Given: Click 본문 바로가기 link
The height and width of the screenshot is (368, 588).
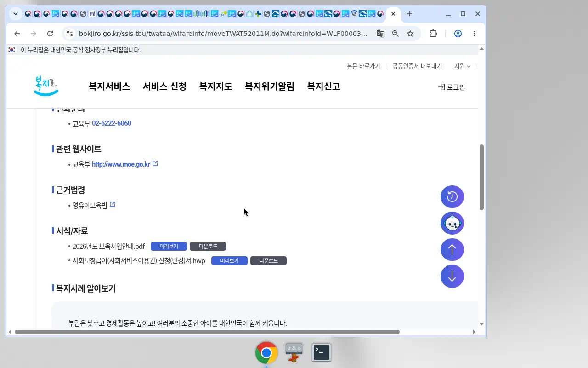Looking at the screenshot, I should 363,66.
